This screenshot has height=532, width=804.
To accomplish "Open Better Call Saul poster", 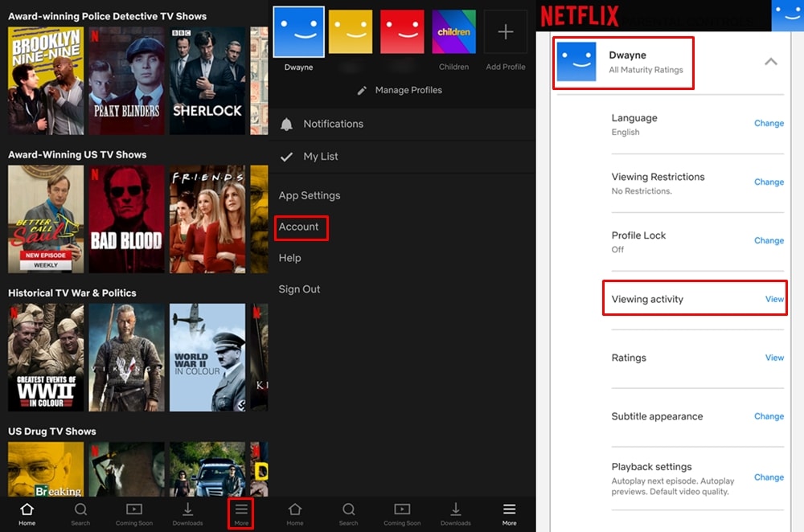I will 46,219.
